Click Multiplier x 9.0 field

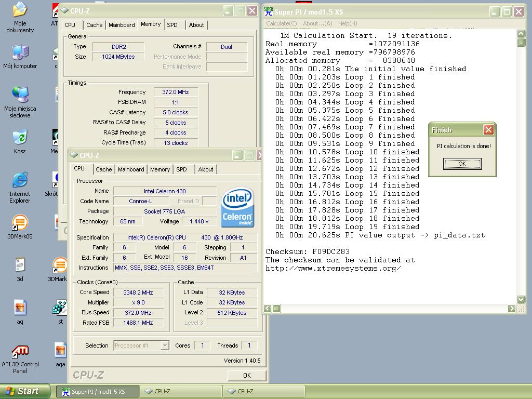click(138, 303)
